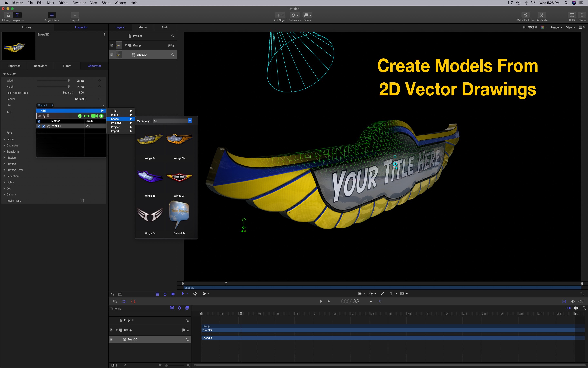The image size is (588, 368).
Task: Select the Rectangle shape tool
Action: tap(360, 294)
